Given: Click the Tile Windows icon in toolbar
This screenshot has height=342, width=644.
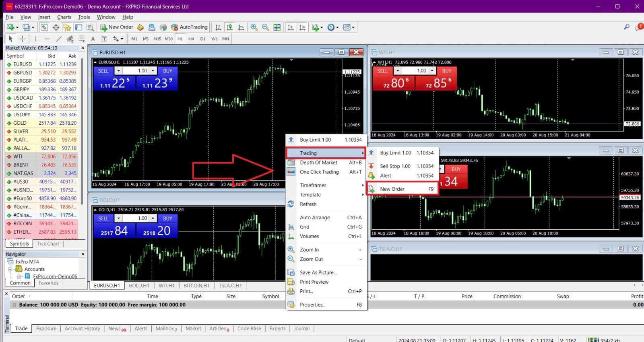Looking at the screenshot, I should (277, 27).
